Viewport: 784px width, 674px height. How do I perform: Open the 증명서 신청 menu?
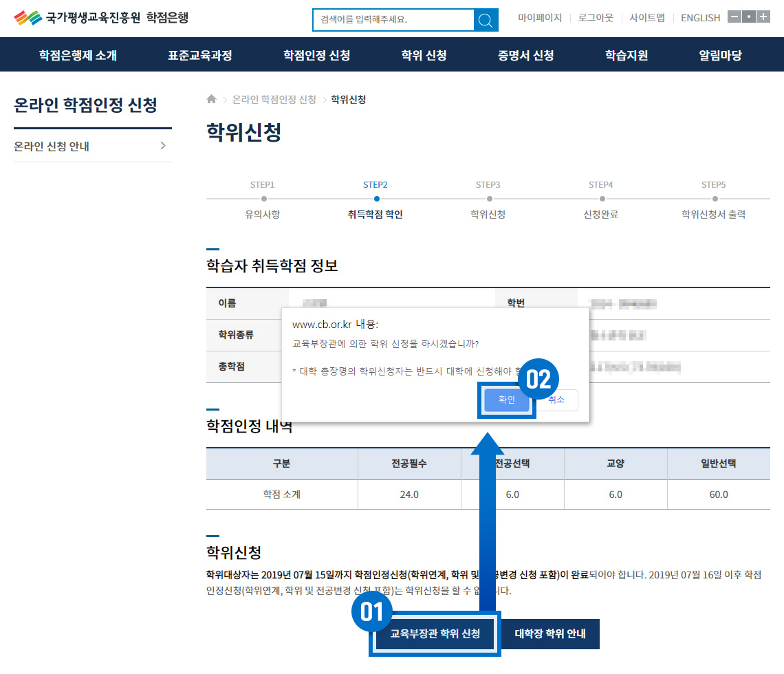tap(526, 56)
